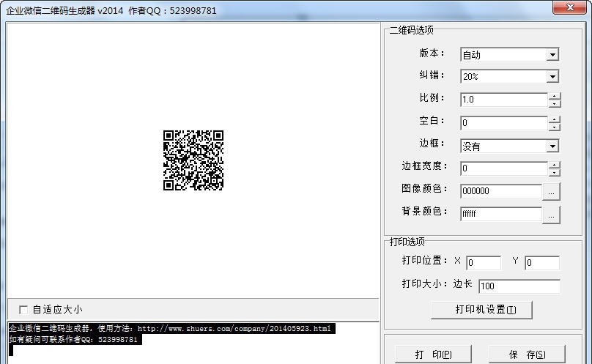Increase the 比例 value with the up arrow

[x=554, y=96]
